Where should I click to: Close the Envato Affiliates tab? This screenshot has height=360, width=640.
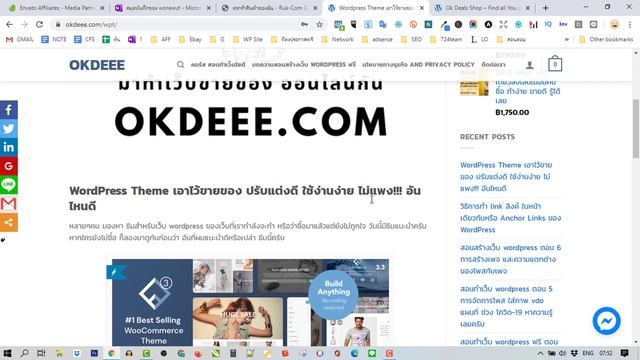click(x=102, y=8)
